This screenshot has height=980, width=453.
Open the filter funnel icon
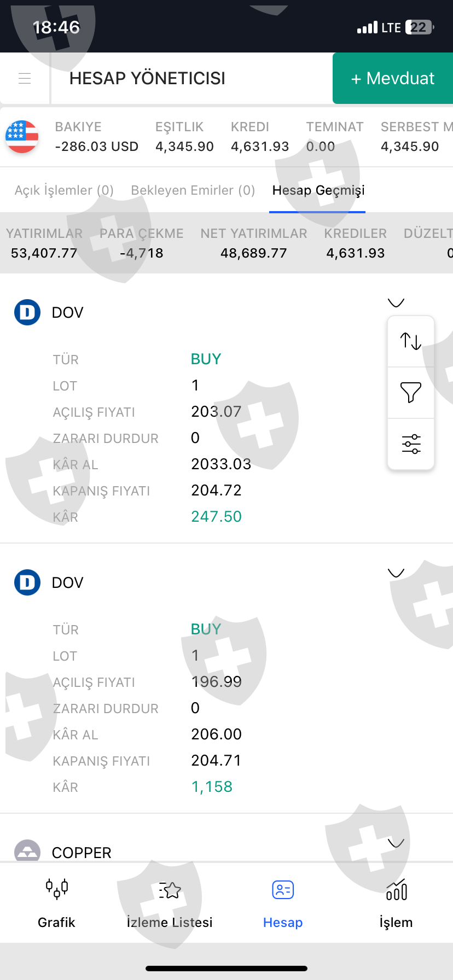411,393
